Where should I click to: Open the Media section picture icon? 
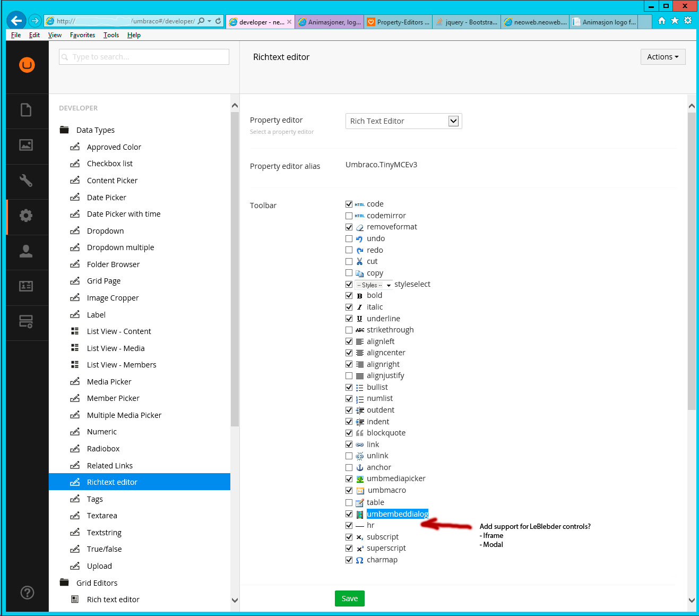point(26,145)
